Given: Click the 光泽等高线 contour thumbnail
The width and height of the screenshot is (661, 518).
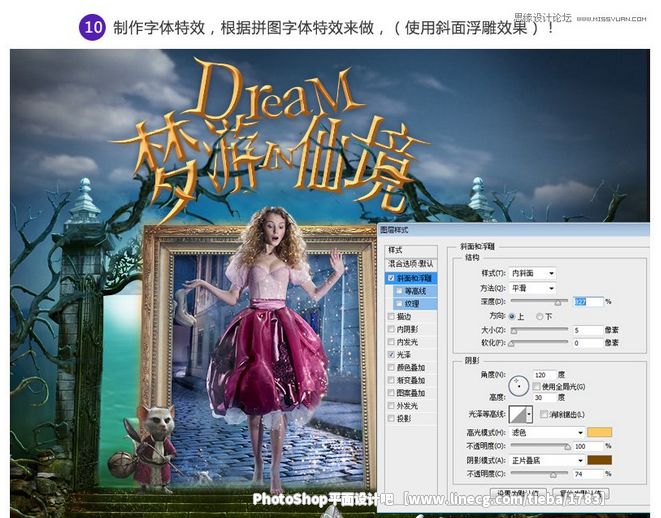Looking at the screenshot, I should click(518, 415).
